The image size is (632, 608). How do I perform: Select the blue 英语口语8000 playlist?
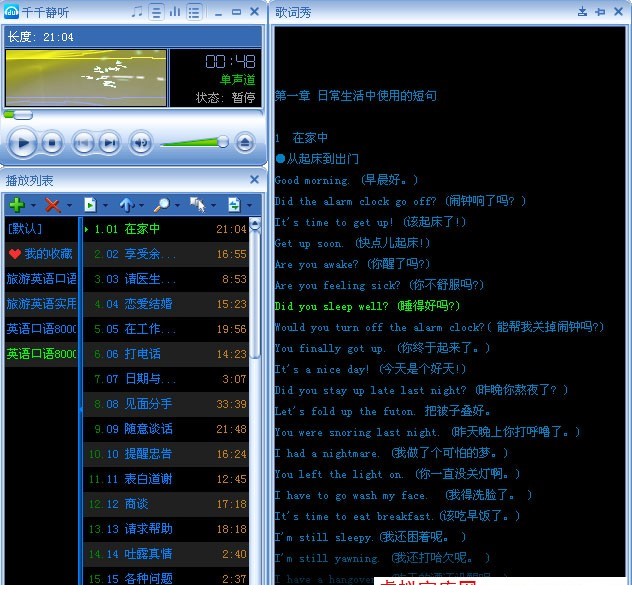(x=42, y=329)
